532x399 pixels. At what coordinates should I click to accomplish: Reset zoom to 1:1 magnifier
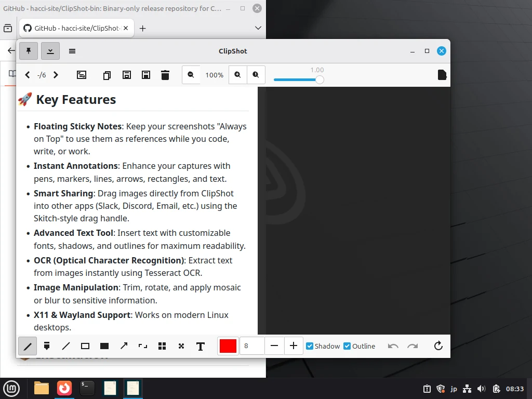coord(256,75)
